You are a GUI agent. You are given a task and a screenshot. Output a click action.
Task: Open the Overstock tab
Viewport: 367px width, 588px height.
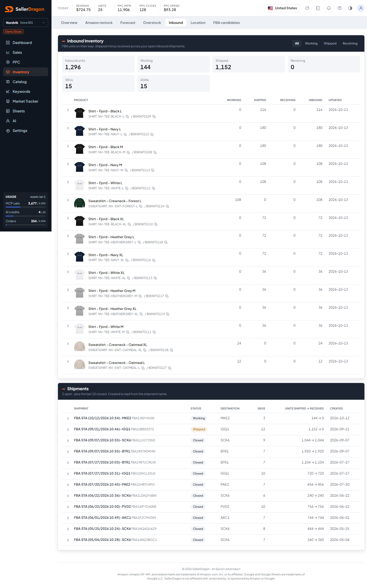pyautogui.click(x=152, y=23)
